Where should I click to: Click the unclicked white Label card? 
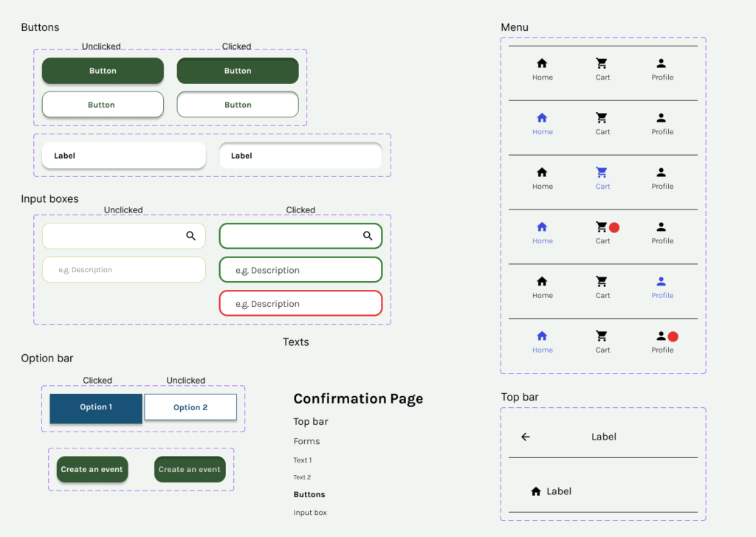(x=123, y=156)
